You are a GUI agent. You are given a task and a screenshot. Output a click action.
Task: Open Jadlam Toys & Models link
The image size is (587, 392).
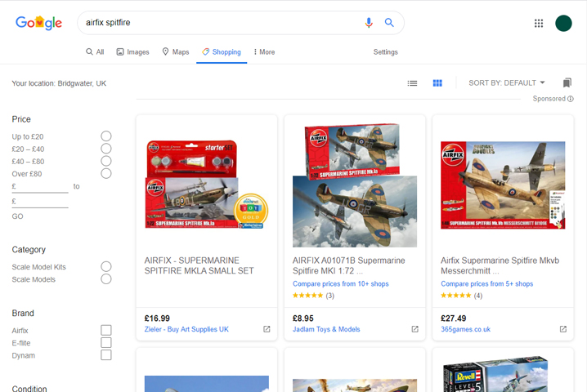pos(326,329)
